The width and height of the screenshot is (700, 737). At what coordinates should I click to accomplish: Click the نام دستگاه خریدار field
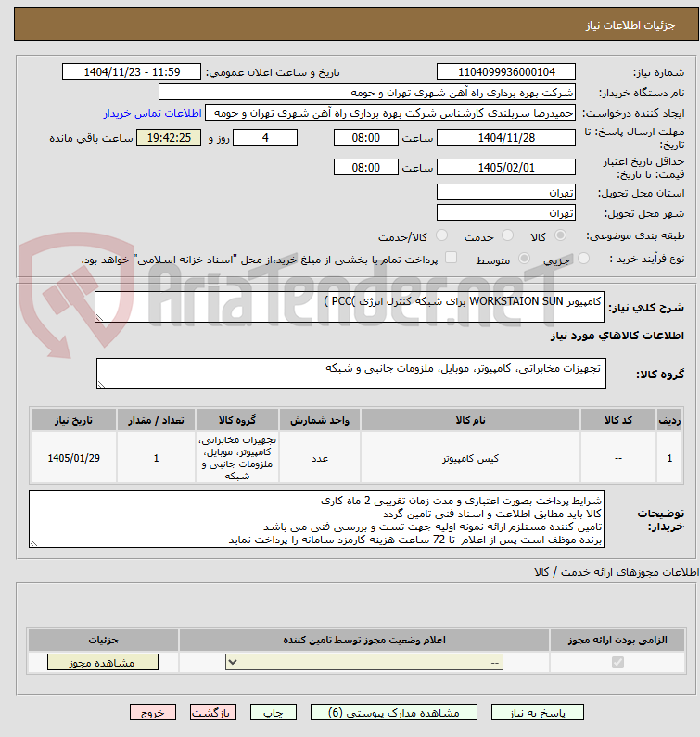(x=367, y=92)
